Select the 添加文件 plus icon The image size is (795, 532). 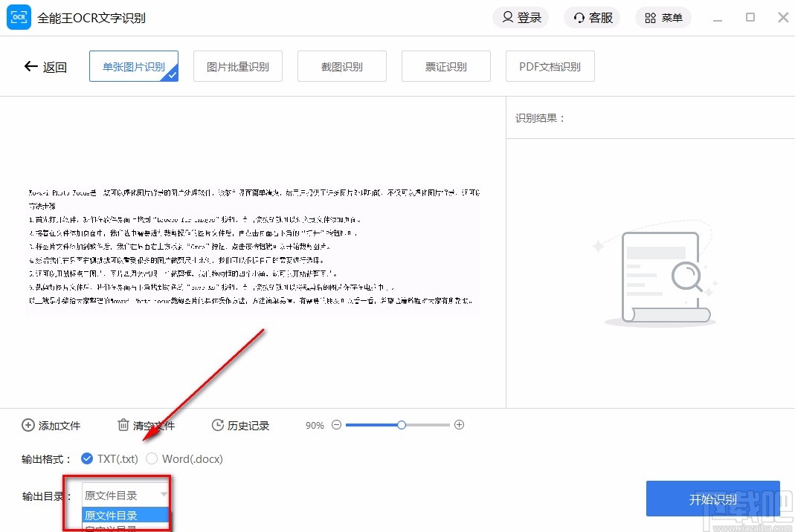click(27, 425)
